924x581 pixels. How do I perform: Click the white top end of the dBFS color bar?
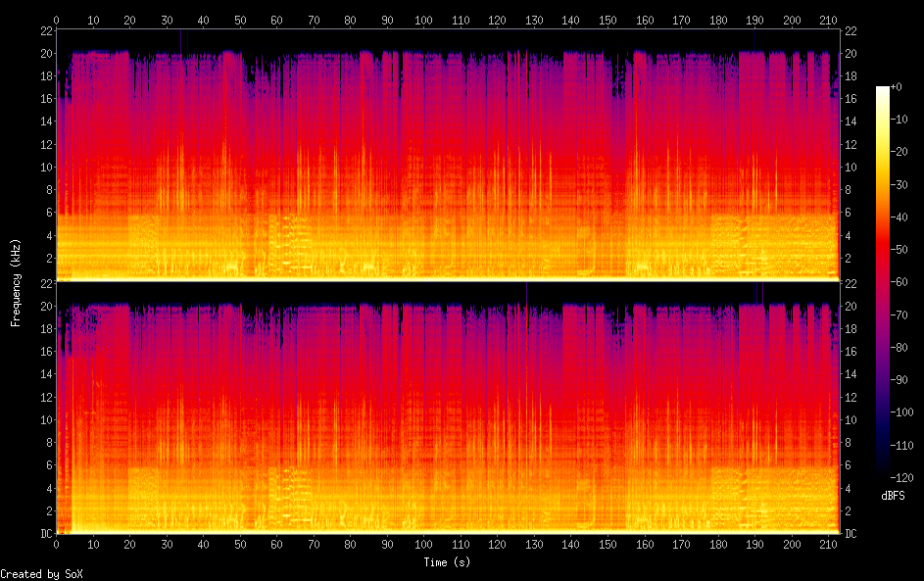[x=883, y=89]
